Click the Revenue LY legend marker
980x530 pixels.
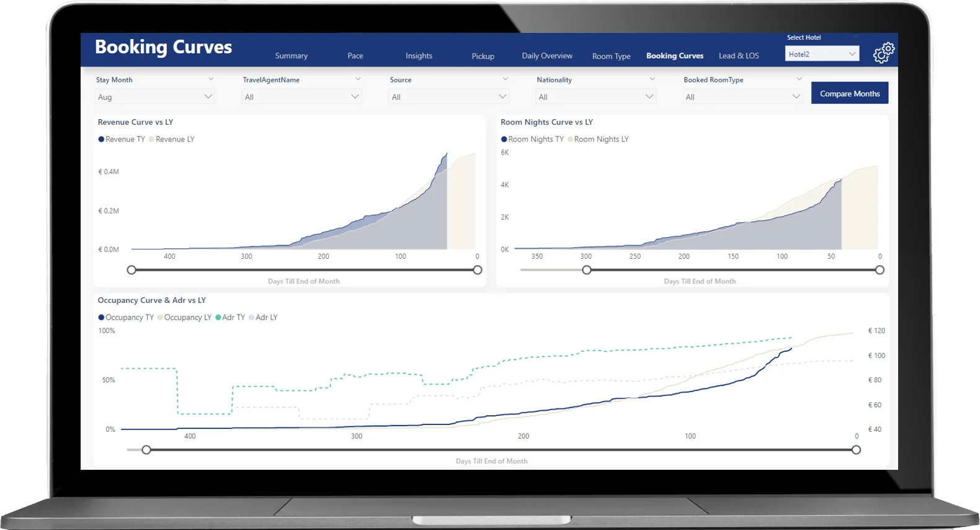pos(151,139)
